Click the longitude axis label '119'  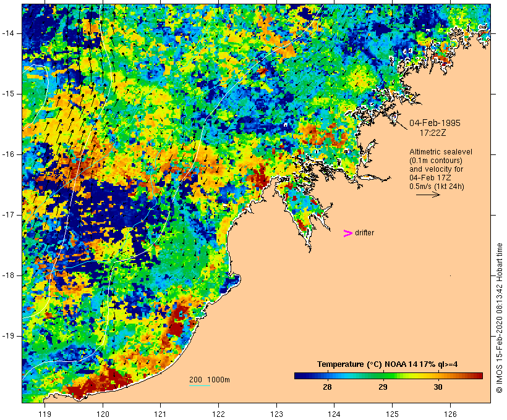coord(45,414)
